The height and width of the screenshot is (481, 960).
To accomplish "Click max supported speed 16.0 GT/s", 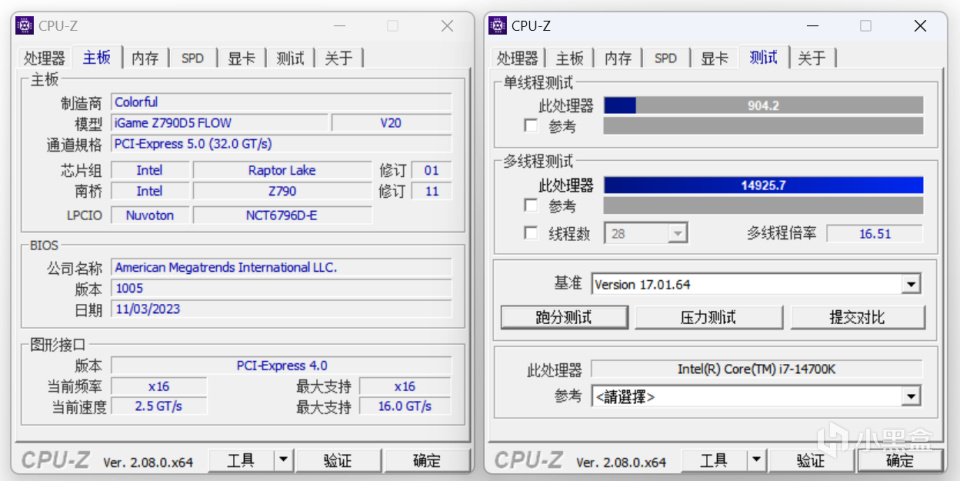I will [x=405, y=406].
